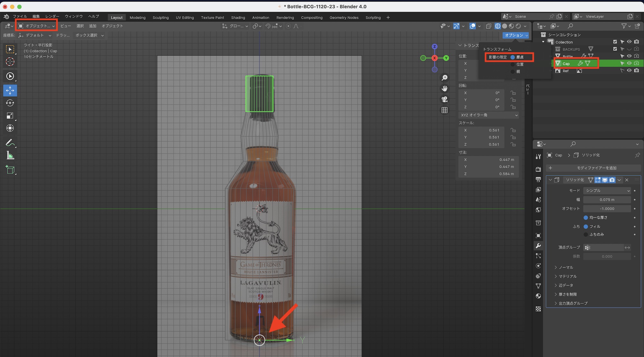
Task: Enable the 位置 affect-only option
Action: click(x=513, y=64)
